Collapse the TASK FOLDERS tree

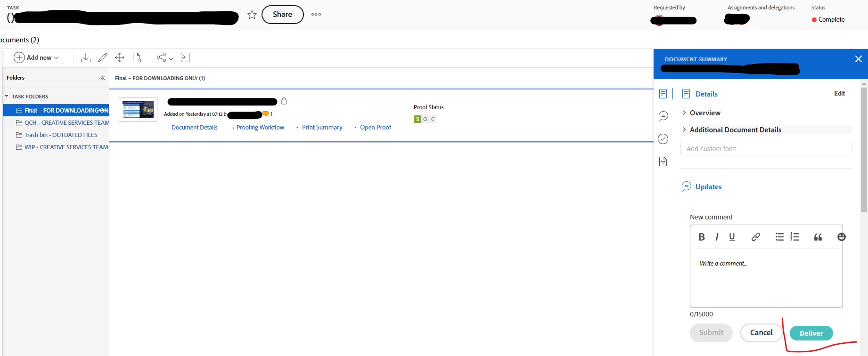coord(7,96)
